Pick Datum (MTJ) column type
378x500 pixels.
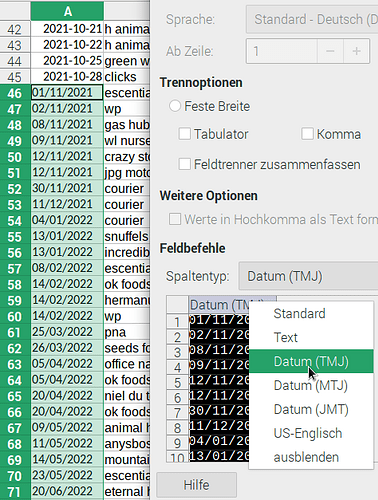[311, 385]
